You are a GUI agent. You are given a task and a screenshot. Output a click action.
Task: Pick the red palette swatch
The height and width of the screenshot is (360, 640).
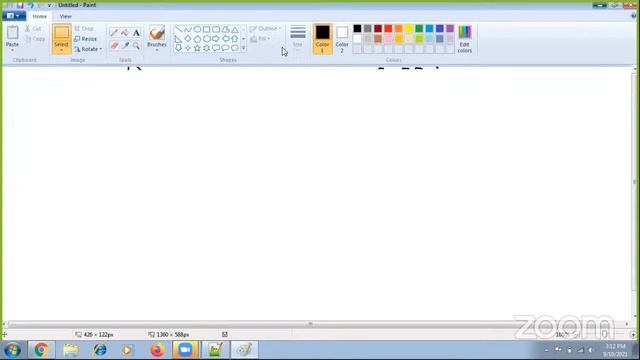388,29
